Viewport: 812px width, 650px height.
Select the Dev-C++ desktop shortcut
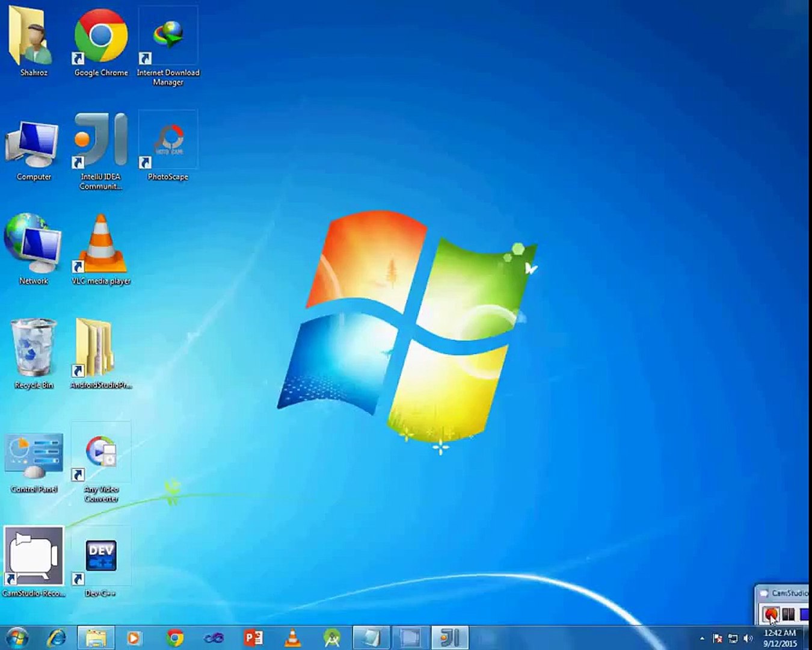pos(101,562)
